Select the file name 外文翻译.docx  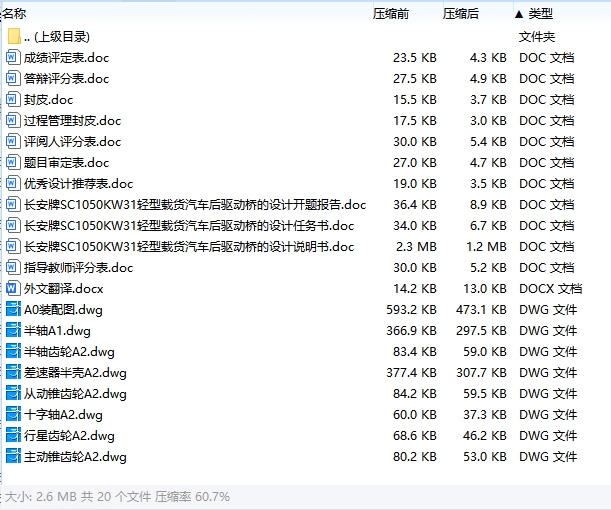(64, 289)
